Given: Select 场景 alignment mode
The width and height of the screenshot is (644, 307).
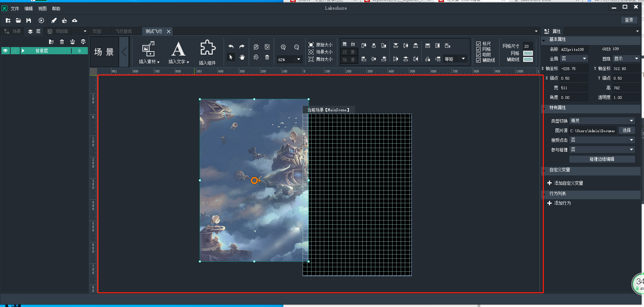Looking at the screenshot, I should (349, 60).
